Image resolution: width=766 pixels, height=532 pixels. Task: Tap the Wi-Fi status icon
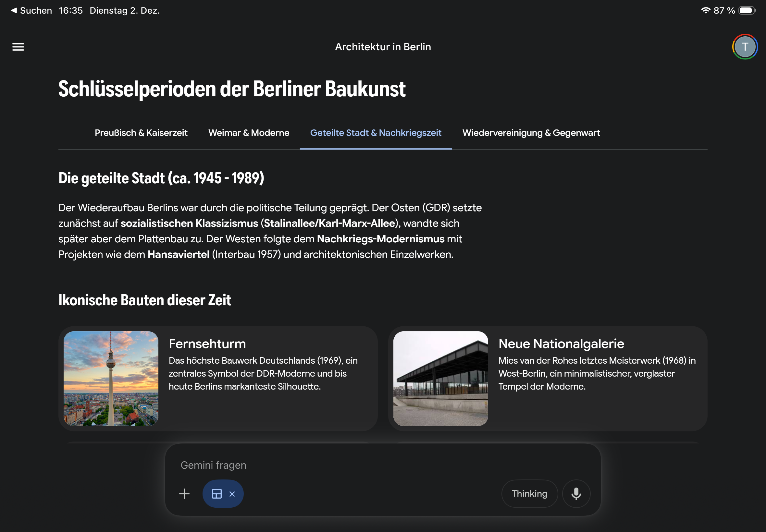pos(705,10)
